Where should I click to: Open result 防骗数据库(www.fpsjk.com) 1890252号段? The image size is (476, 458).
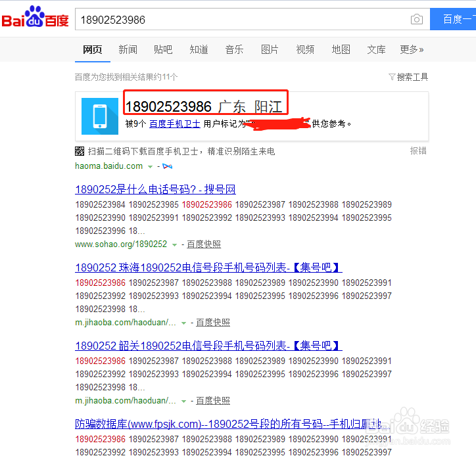232,424
